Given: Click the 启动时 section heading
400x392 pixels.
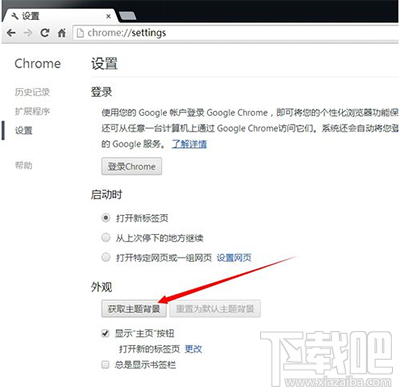Looking at the screenshot, I should coord(106,194).
